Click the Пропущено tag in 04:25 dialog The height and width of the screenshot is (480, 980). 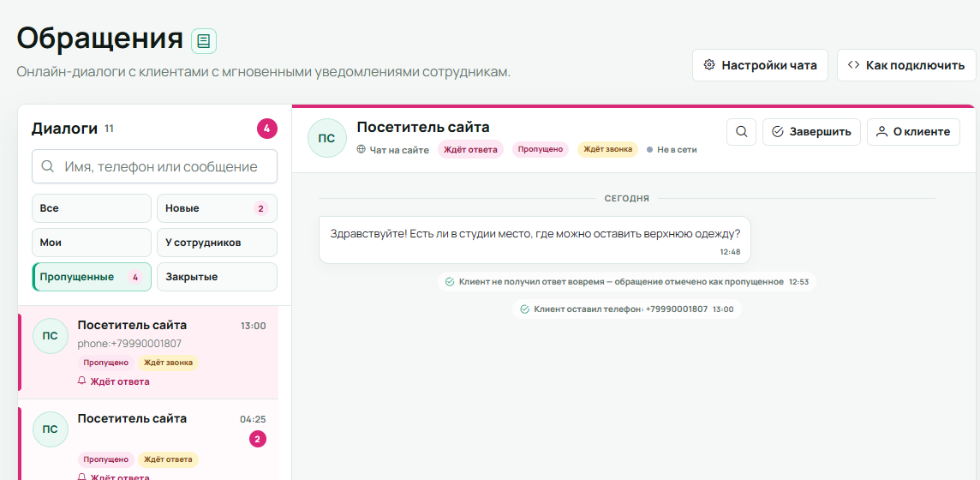point(105,459)
